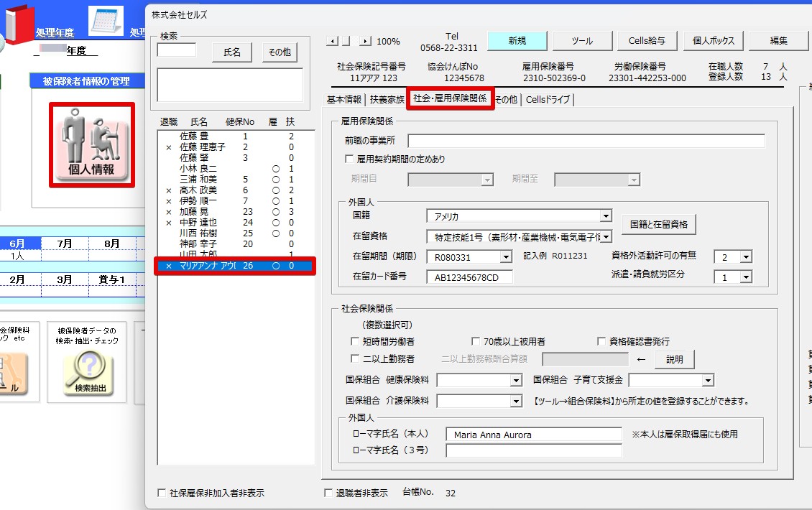Open the Cellsドライブ tab
Viewport: 812px width, 510px height.
548,99
